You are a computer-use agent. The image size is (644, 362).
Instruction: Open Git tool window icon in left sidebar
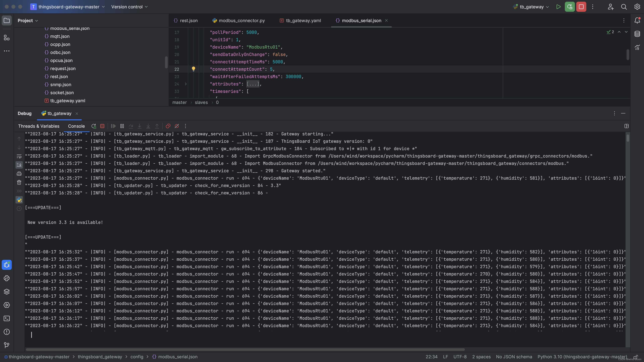[7, 345]
